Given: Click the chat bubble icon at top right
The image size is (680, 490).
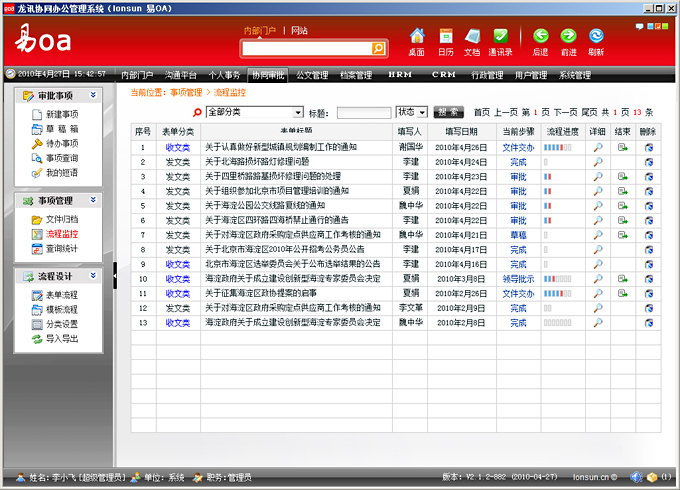Looking at the screenshot, I should pyautogui.click(x=639, y=26).
